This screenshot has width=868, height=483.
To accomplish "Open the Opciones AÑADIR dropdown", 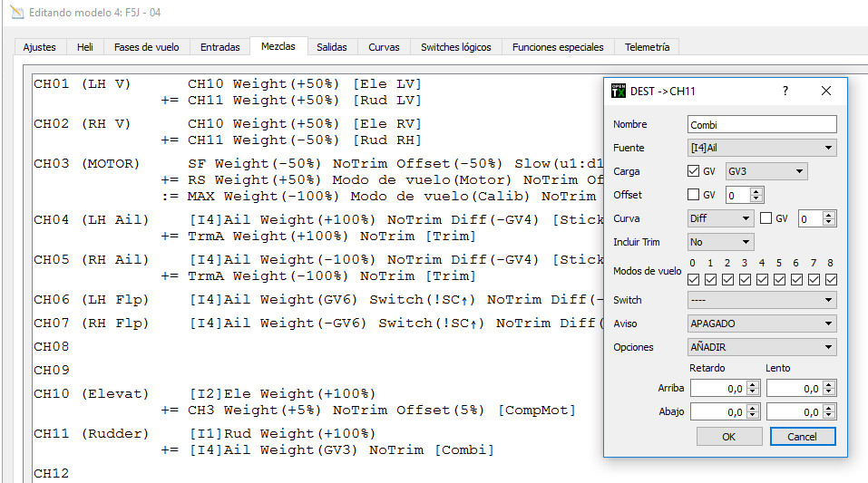I will (762, 347).
